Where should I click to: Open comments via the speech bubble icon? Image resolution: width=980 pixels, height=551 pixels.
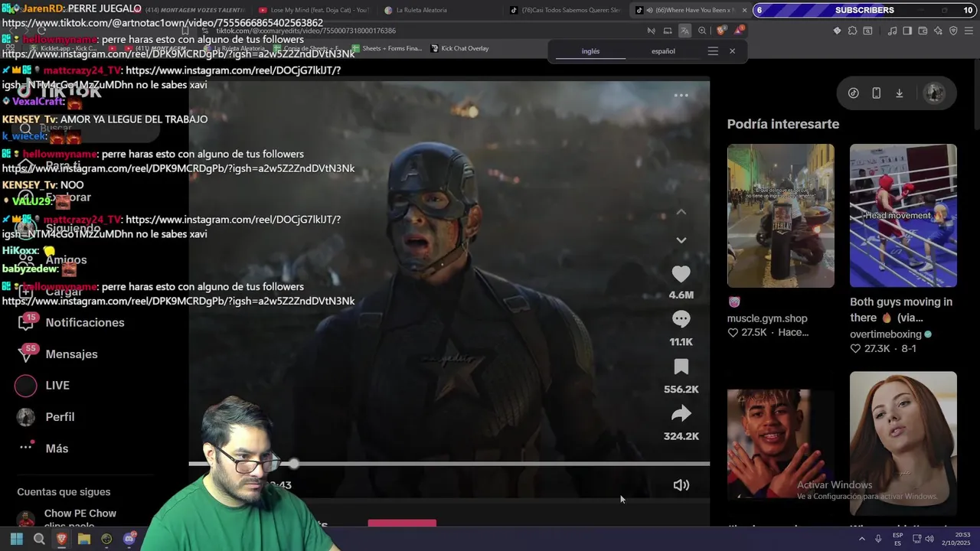click(681, 319)
